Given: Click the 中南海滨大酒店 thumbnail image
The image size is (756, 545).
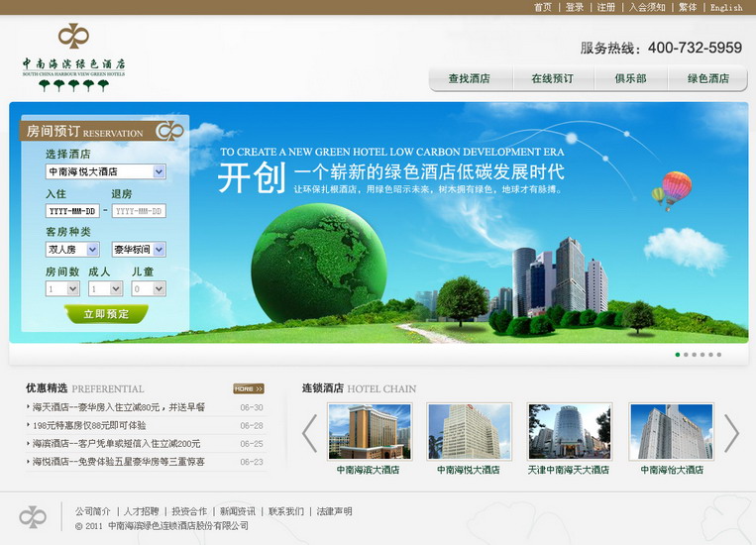Looking at the screenshot, I should (x=370, y=432).
